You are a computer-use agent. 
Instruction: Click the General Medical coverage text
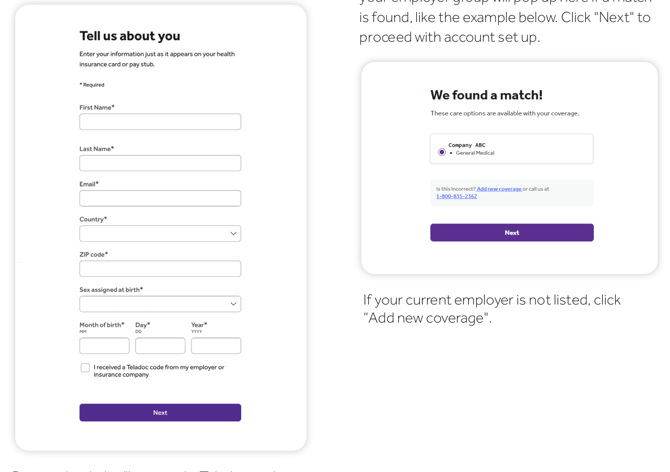[x=475, y=153]
